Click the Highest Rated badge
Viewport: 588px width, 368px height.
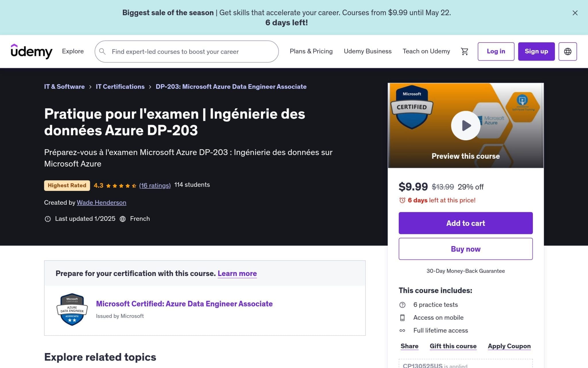point(67,185)
